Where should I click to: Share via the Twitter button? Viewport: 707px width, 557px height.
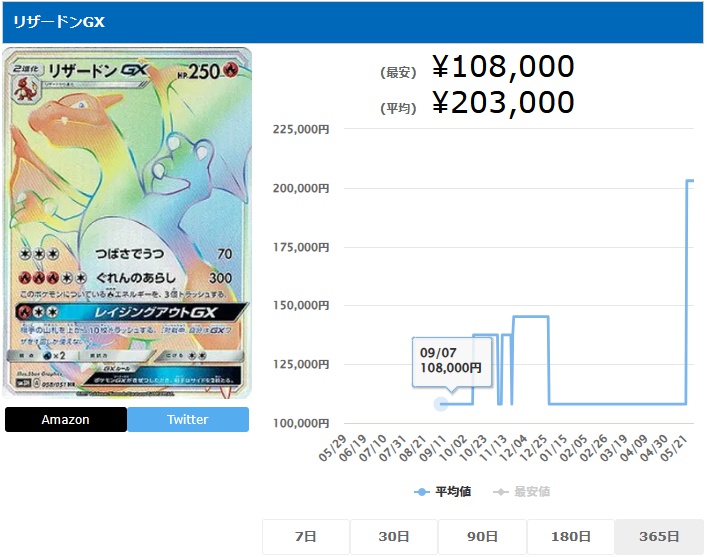pos(188,419)
